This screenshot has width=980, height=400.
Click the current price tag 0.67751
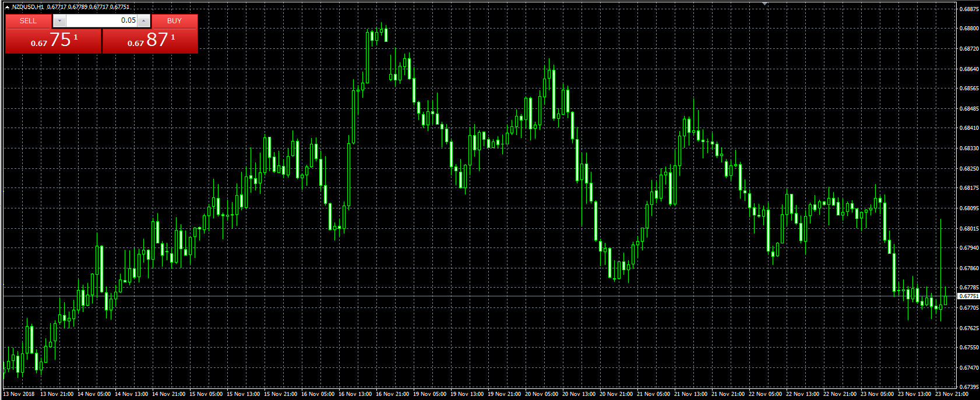(968, 296)
